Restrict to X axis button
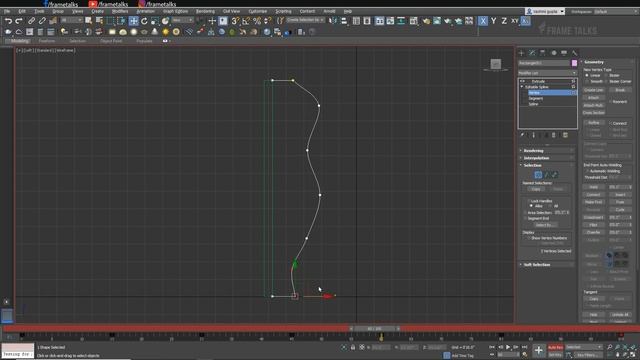The width and height of the screenshot is (640, 360). pos(483,21)
